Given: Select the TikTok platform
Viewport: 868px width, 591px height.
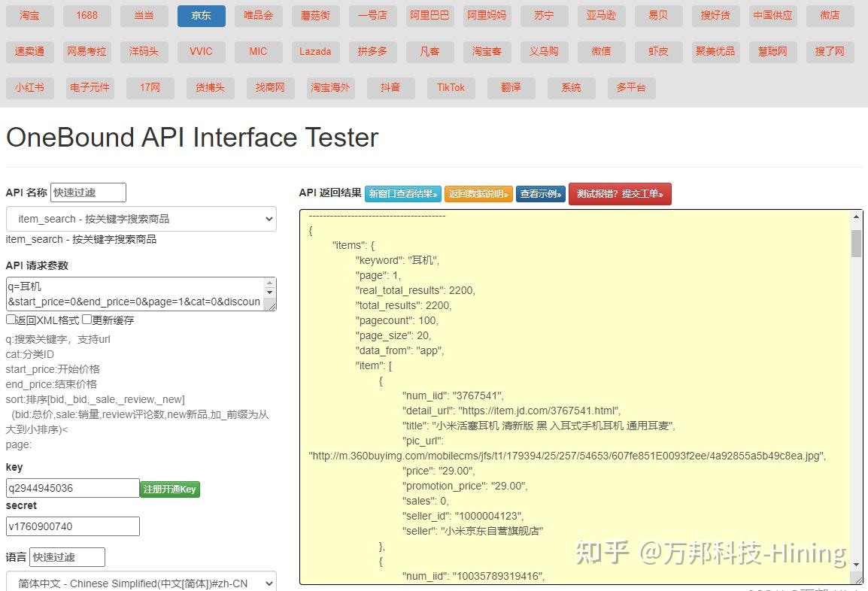Looking at the screenshot, I should point(451,87).
